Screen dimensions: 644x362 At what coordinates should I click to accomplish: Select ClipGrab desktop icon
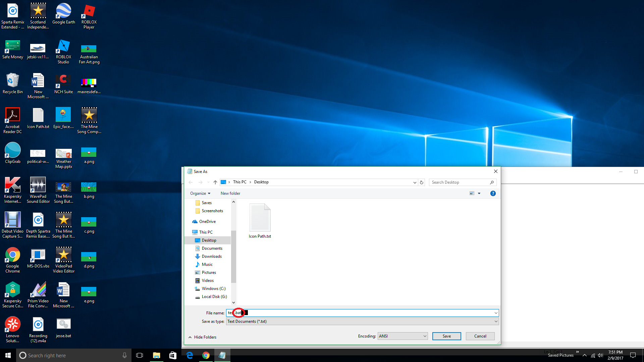pyautogui.click(x=13, y=153)
